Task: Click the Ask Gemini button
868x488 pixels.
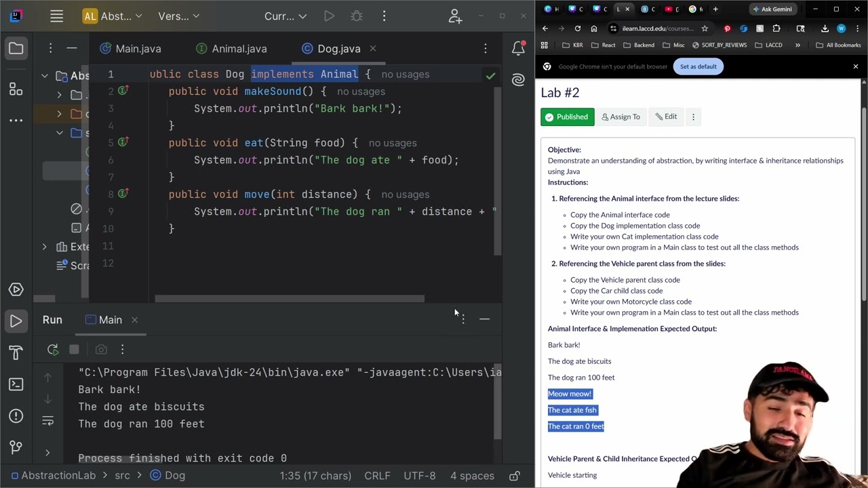Action: (772, 9)
